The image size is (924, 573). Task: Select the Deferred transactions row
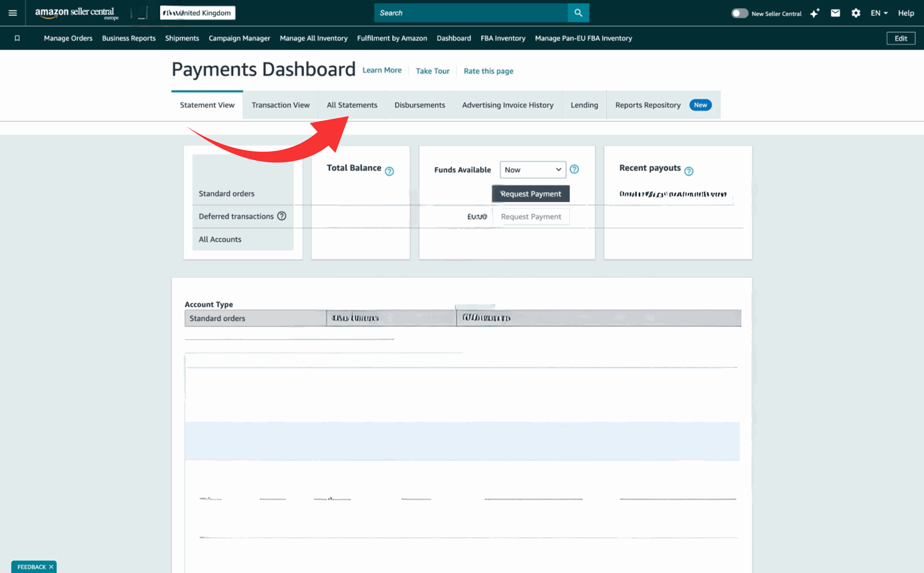pyautogui.click(x=243, y=216)
